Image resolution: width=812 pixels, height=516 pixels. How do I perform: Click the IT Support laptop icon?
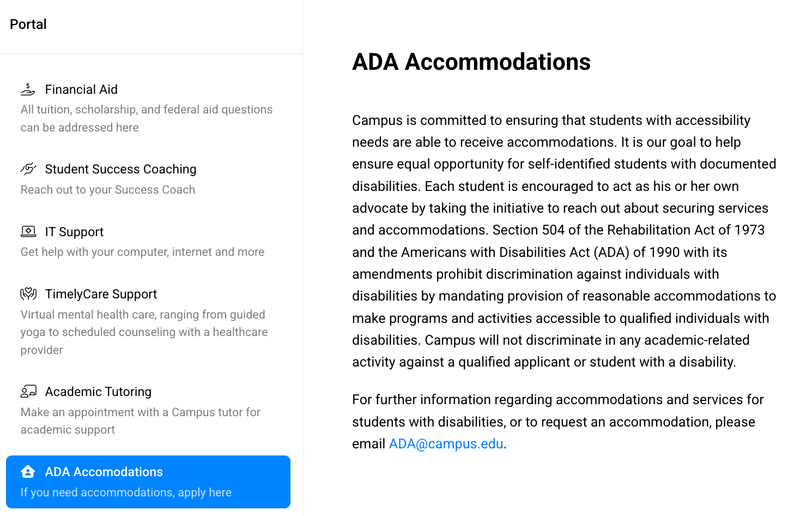28,231
